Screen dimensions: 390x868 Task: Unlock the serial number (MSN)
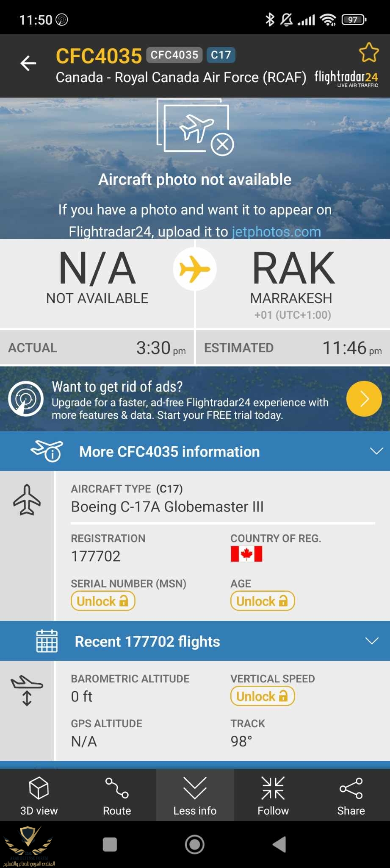(103, 601)
